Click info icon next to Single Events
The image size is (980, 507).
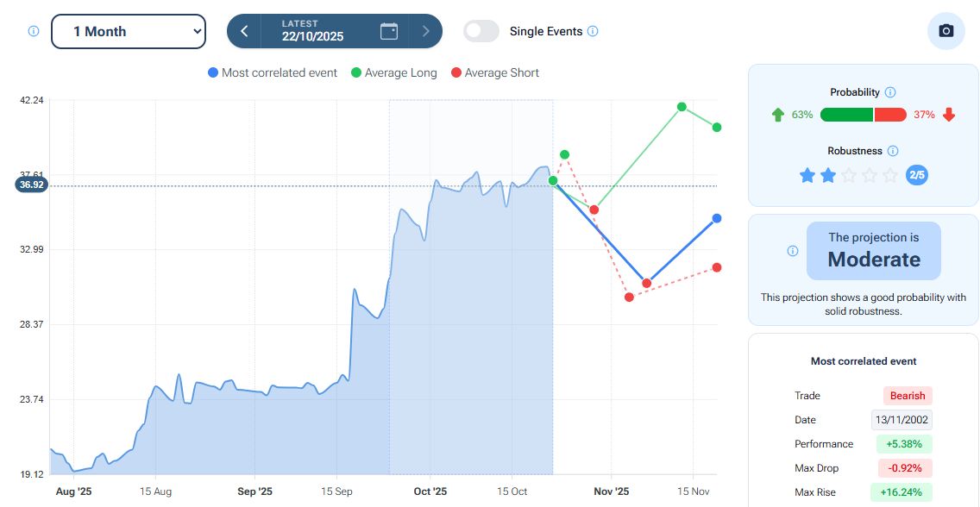593,31
